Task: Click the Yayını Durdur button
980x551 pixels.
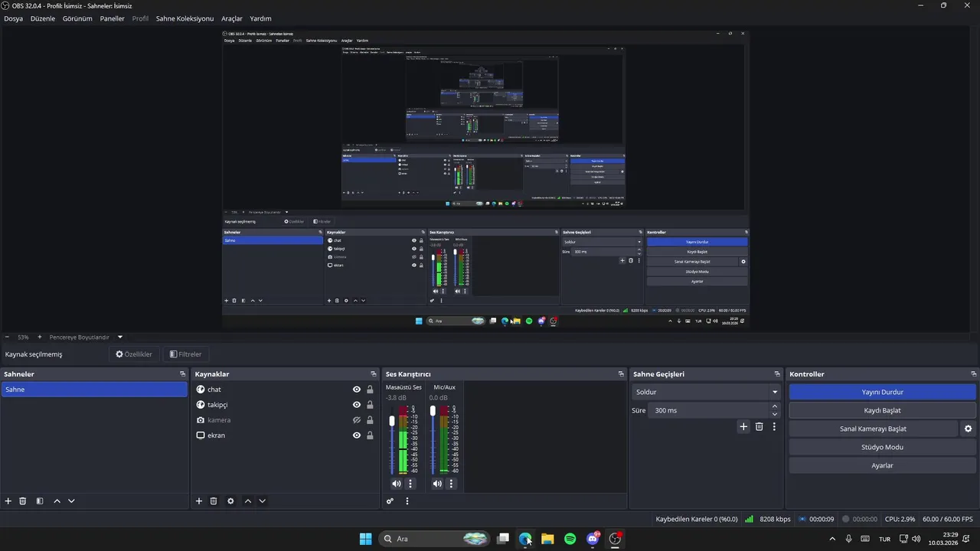Action: (x=883, y=392)
